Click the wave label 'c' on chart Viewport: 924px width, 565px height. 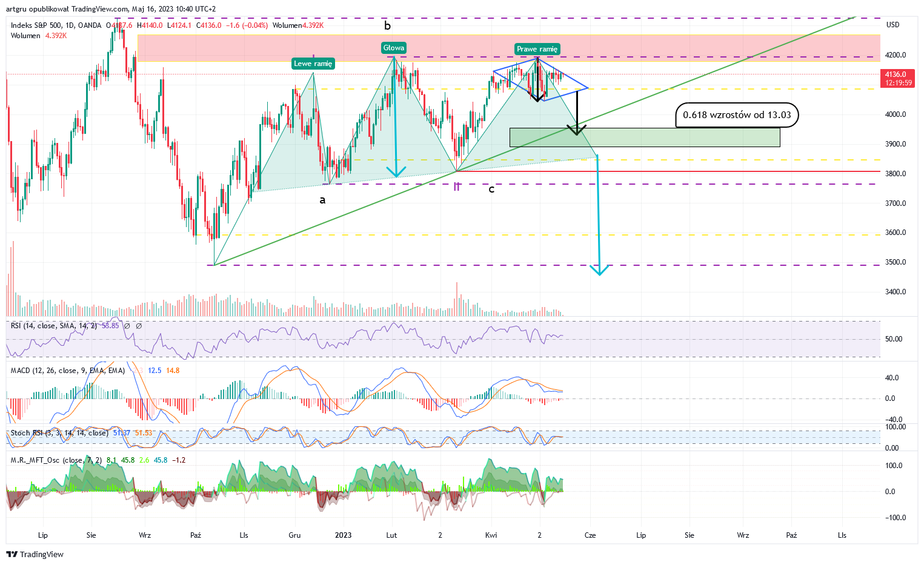coord(491,190)
